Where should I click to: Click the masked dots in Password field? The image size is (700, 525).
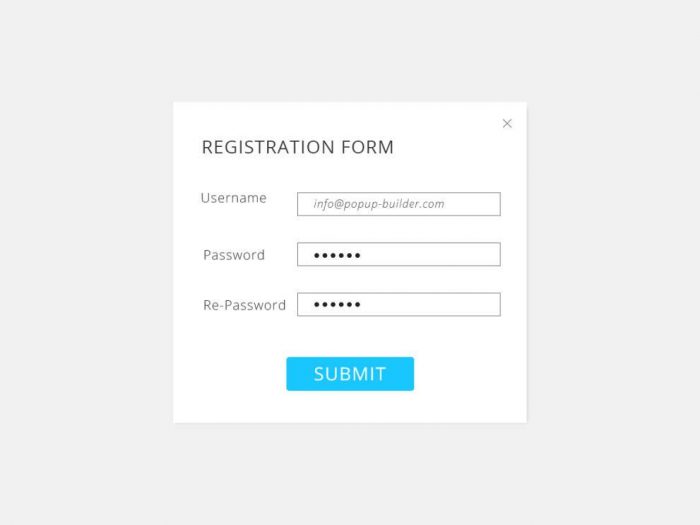337,256
